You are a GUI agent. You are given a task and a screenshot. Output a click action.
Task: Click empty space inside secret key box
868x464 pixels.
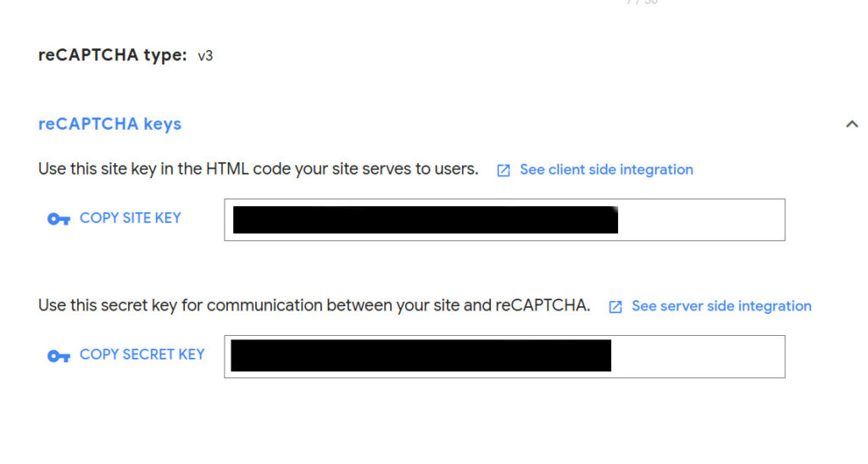[698, 356]
